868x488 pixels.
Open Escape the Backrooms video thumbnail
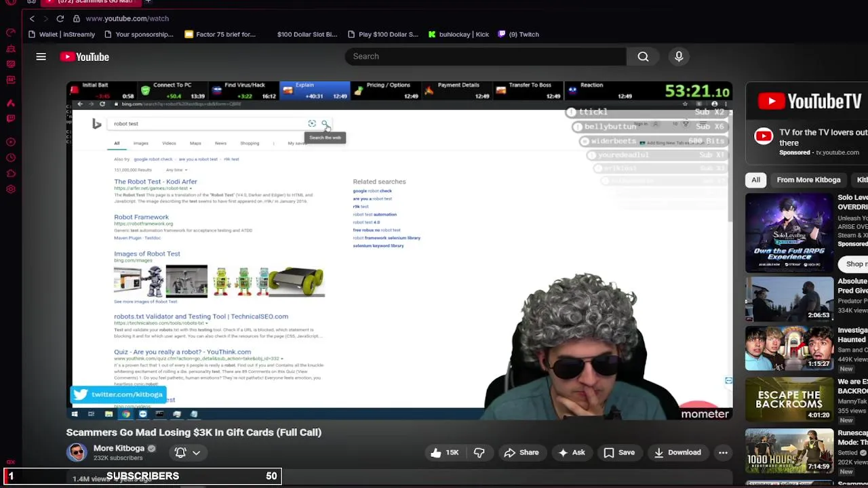pos(789,399)
